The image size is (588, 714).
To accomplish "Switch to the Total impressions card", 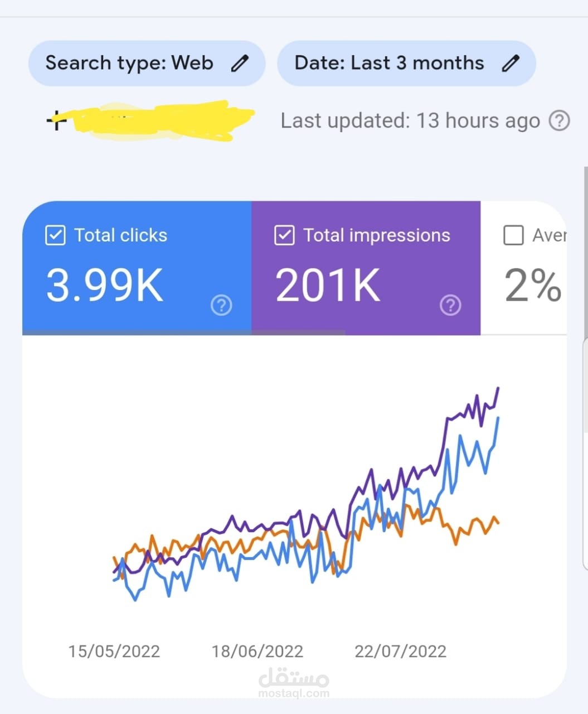I will point(366,268).
